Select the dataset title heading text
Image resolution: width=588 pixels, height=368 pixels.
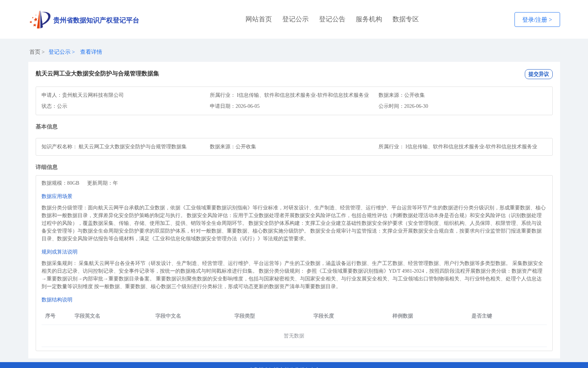97,74
